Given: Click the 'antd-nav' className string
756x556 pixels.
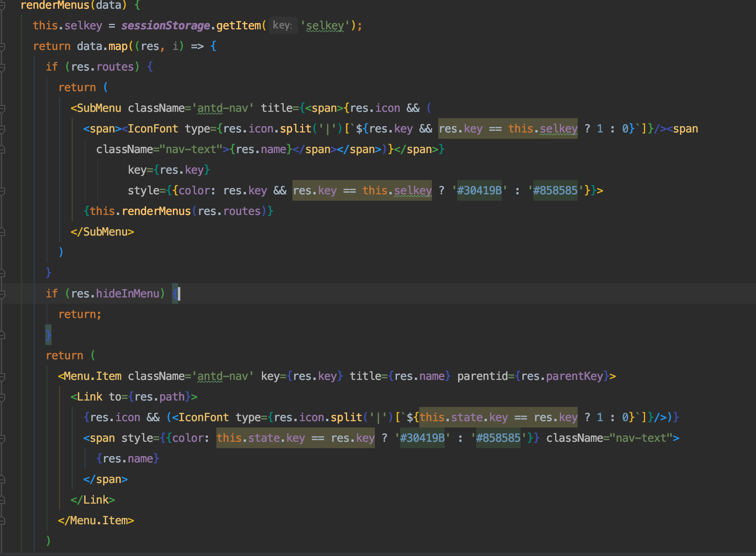Looking at the screenshot, I should [223, 107].
